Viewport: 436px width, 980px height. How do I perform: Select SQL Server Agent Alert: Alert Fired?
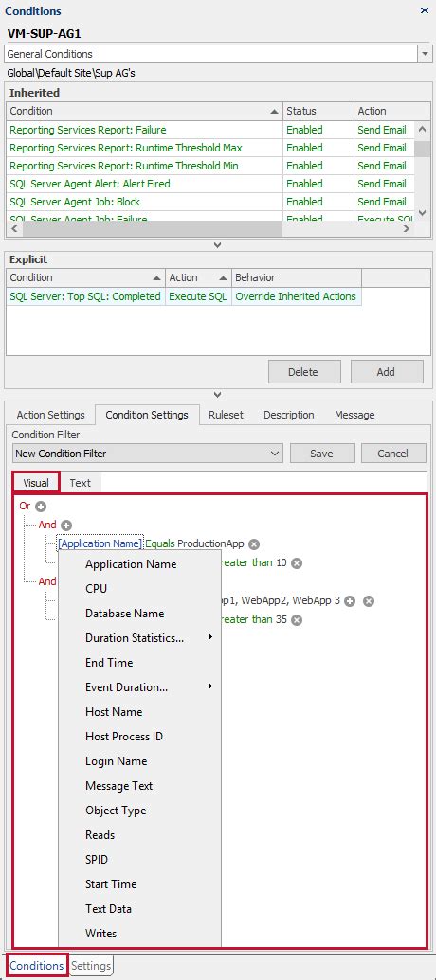coord(210,184)
